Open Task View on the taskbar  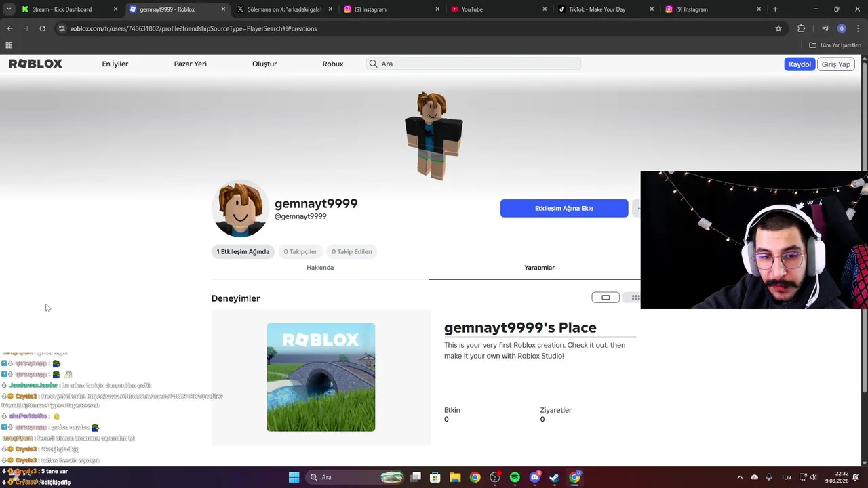[x=416, y=477]
